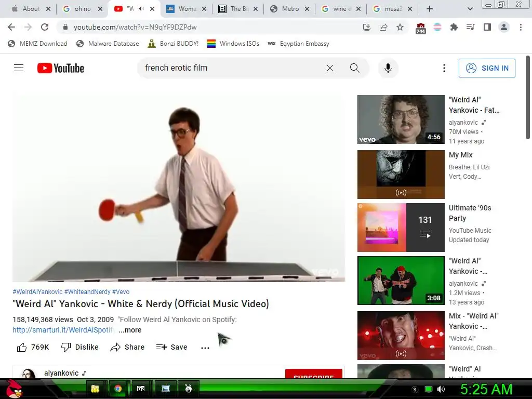The height and width of the screenshot is (399, 532).
Task: Open the Extensions puzzle piece menu
Action: pyautogui.click(x=454, y=27)
